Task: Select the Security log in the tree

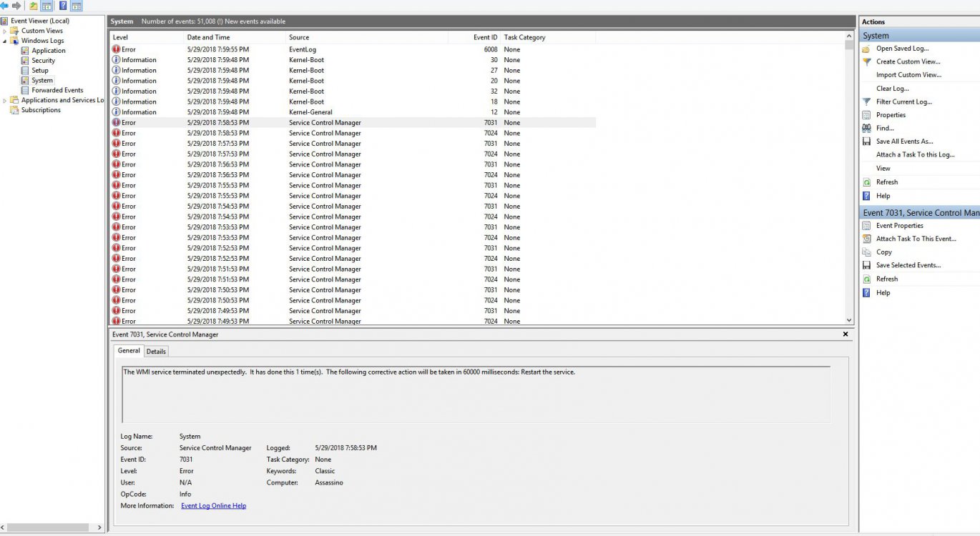Action: pyautogui.click(x=43, y=61)
